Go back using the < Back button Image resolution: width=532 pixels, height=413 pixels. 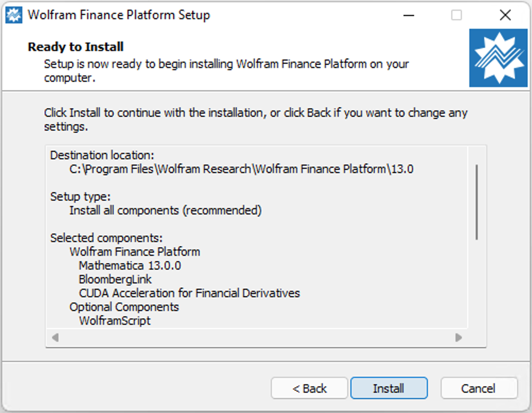(x=310, y=388)
